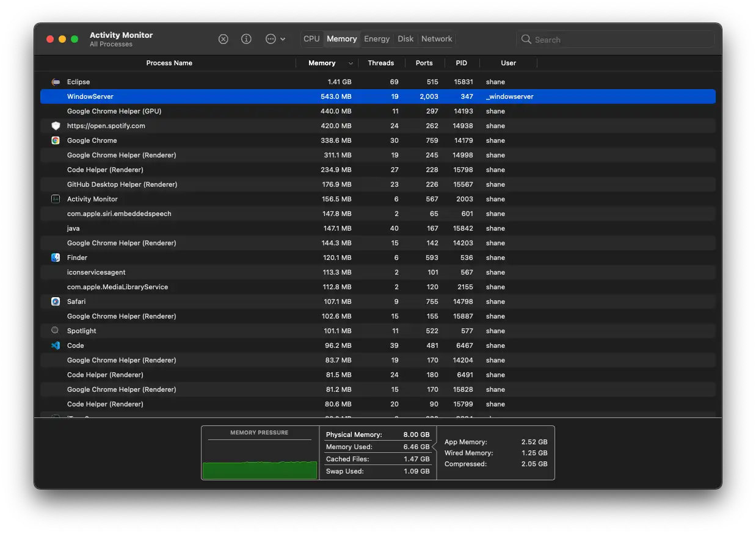Select the WindowServer process row
Image resolution: width=756 pixels, height=534 pixels.
[378, 96]
